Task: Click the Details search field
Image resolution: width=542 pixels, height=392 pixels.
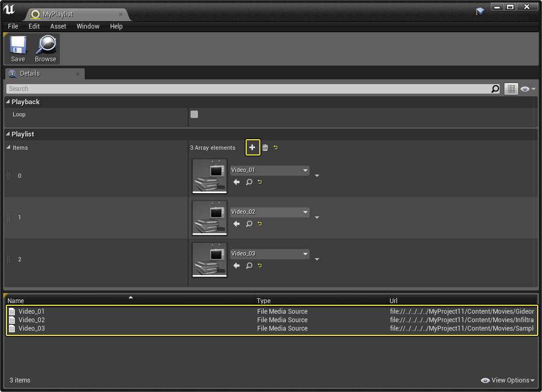Action: tap(249, 89)
